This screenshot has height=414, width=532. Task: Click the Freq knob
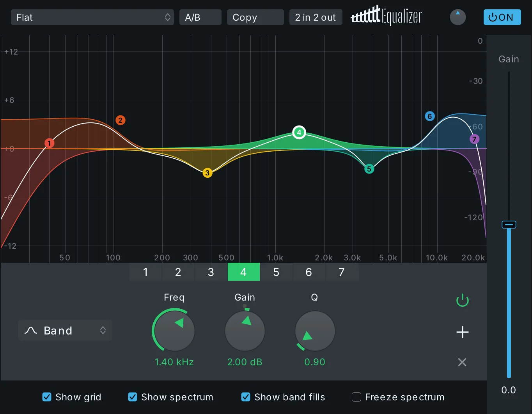[174, 331]
